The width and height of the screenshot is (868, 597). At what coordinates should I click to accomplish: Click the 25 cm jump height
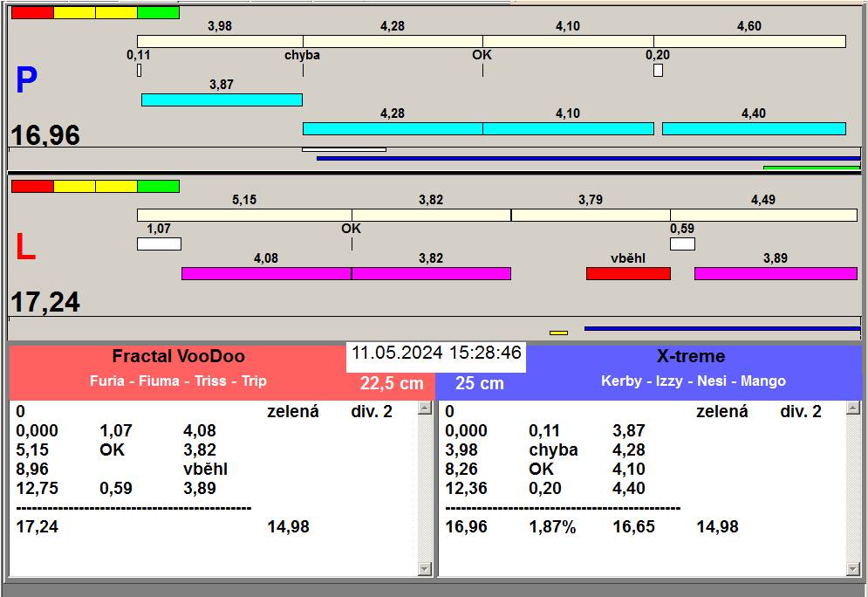pos(480,383)
